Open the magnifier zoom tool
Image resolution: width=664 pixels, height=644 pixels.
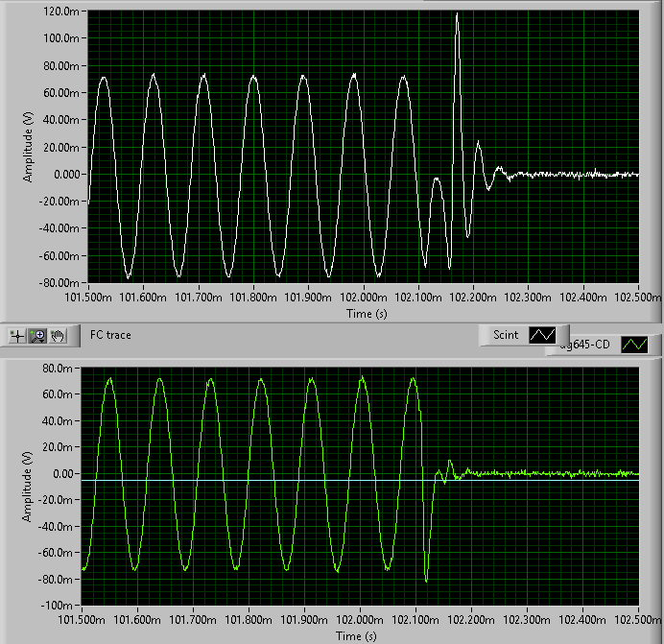tap(37, 337)
